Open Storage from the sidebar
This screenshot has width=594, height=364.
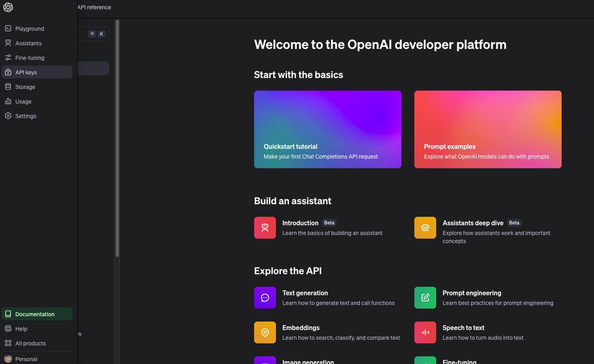coord(37,87)
